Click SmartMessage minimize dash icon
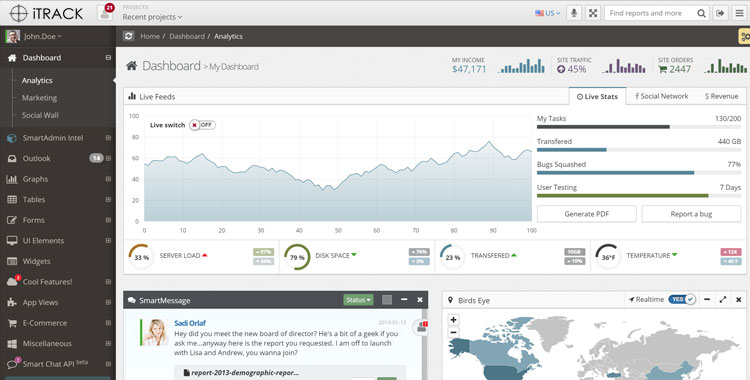 [404, 300]
